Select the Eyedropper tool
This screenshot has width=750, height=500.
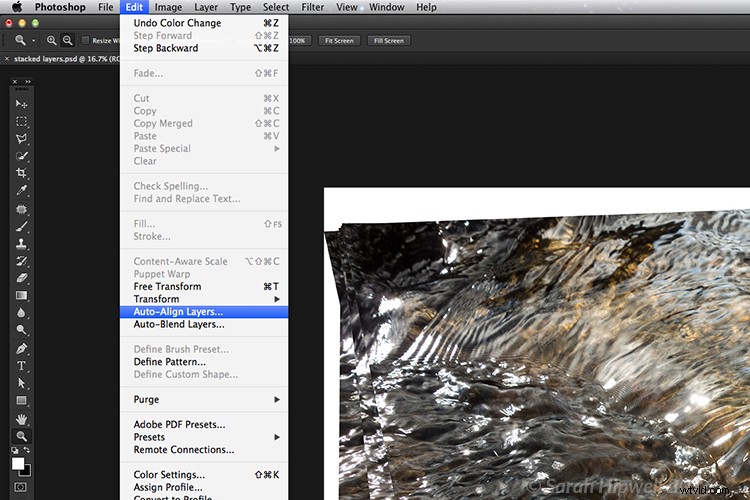21,190
